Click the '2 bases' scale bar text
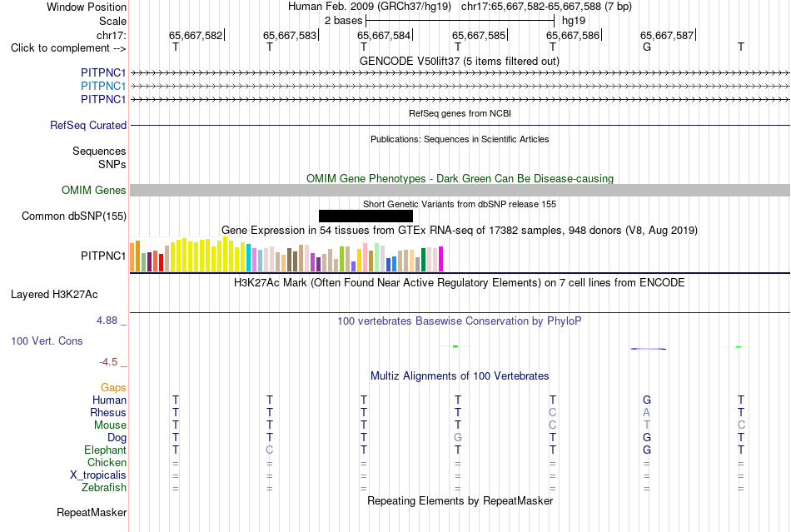Screen dimensions: 791x532 point(343,21)
